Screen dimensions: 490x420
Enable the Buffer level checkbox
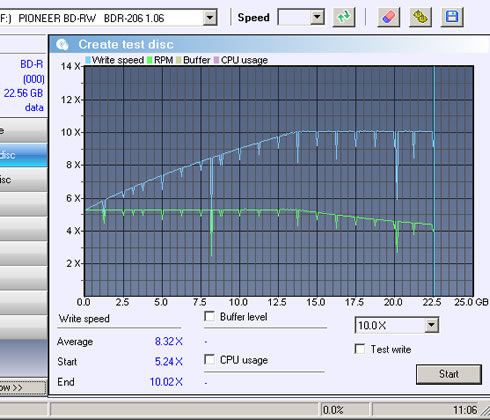click(x=209, y=316)
